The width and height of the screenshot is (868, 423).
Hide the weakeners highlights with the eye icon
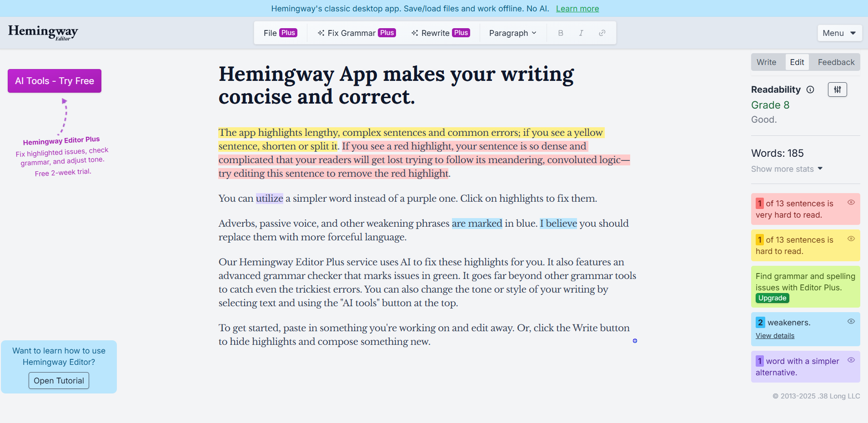coord(851,321)
